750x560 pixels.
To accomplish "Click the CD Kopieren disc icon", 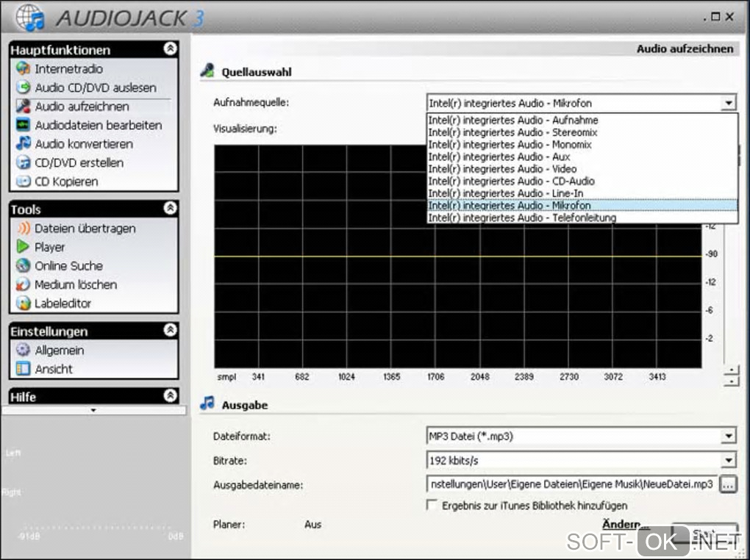I will point(24,182).
